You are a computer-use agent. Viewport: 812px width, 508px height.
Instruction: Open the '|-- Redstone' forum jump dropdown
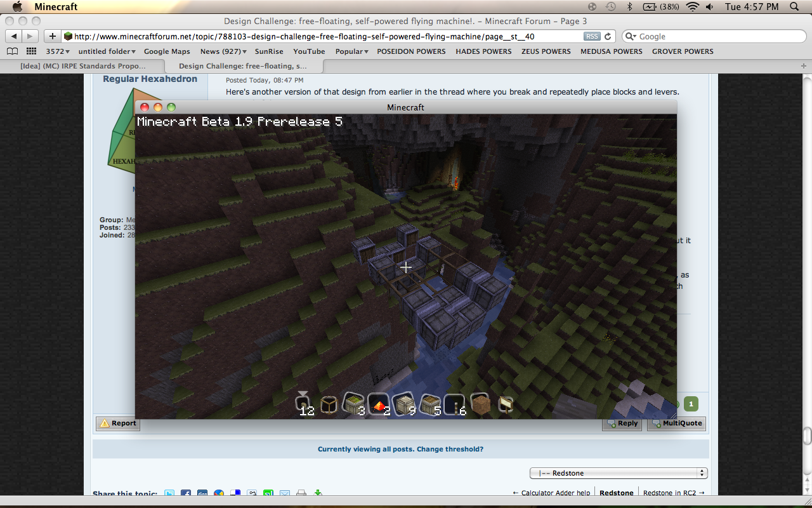pos(618,472)
